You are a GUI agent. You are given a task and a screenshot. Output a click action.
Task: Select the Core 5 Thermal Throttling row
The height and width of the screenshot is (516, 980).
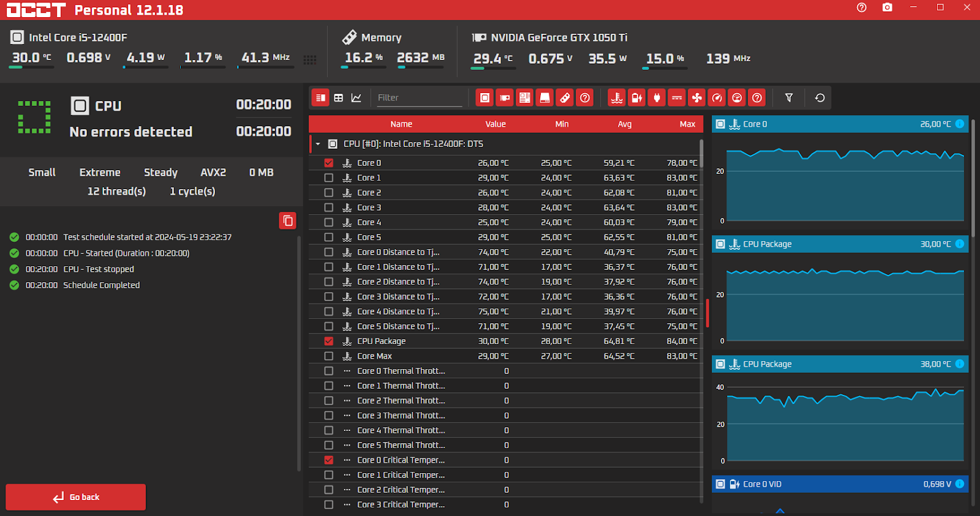pos(505,445)
